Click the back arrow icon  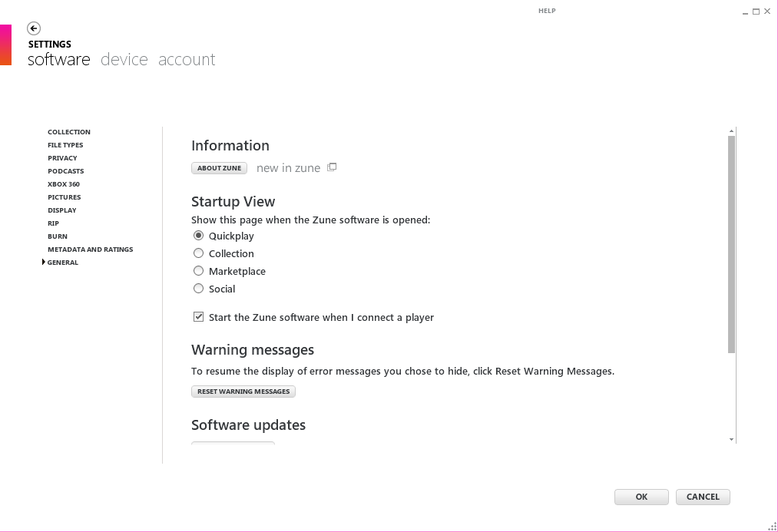click(34, 28)
